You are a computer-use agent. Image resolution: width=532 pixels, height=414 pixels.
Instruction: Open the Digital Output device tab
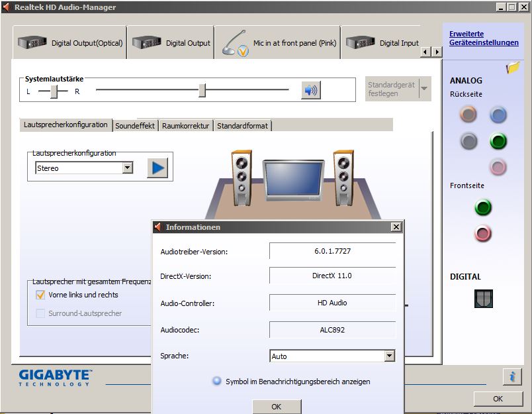(x=171, y=43)
